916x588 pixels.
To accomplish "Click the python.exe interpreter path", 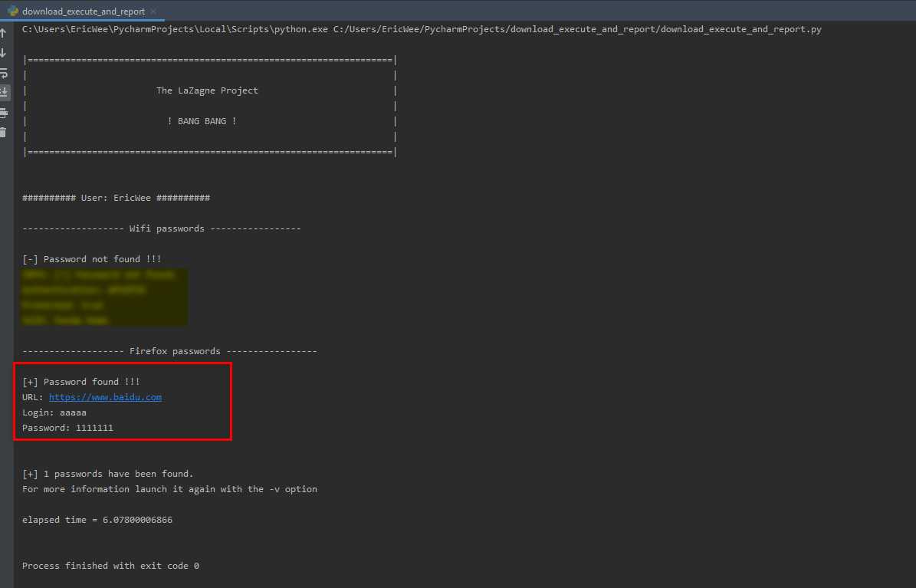I will [x=175, y=29].
